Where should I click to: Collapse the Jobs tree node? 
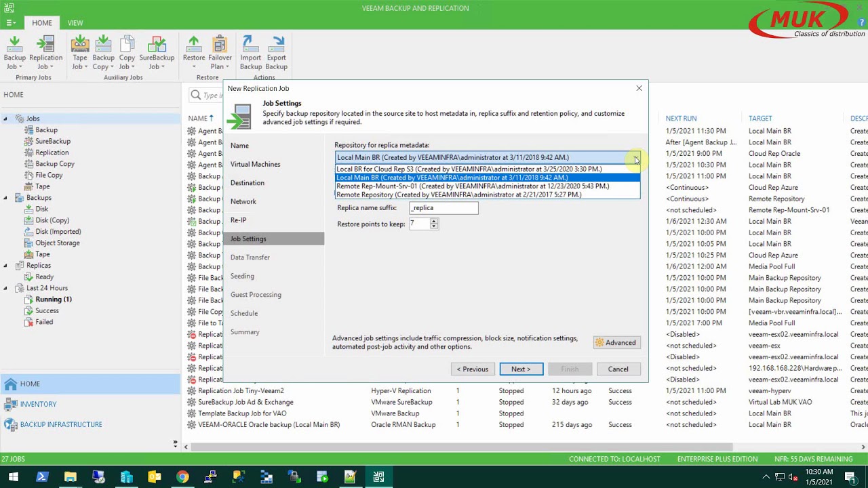[5, 119]
